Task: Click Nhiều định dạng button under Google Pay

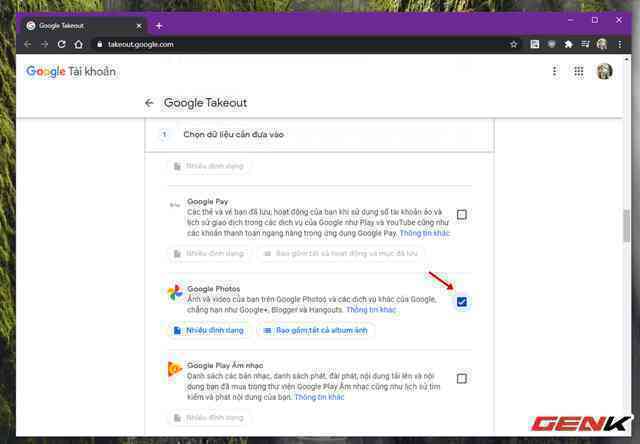Action: coord(209,253)
